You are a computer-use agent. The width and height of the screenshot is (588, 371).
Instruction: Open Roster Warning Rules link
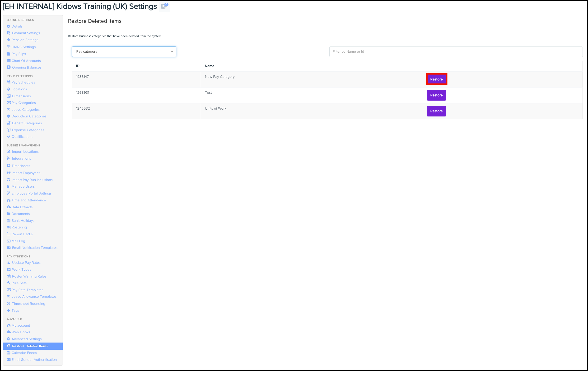[29, 276]
